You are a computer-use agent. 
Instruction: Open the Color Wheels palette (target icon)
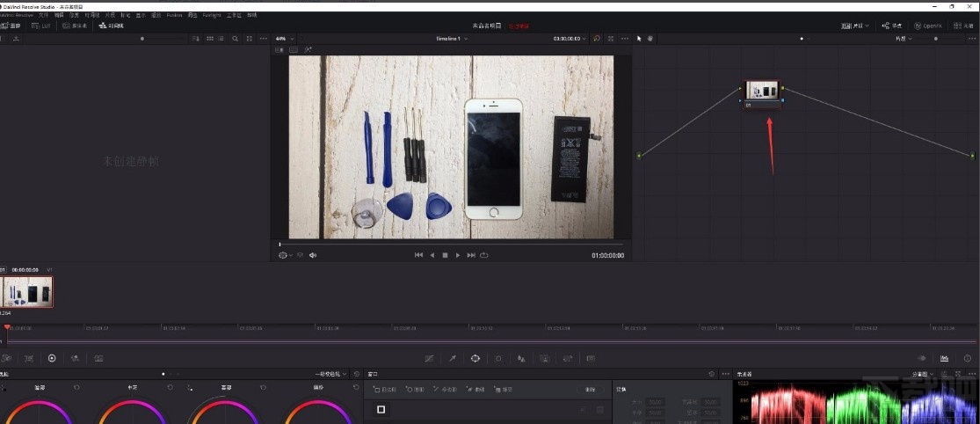click(52, 358)
